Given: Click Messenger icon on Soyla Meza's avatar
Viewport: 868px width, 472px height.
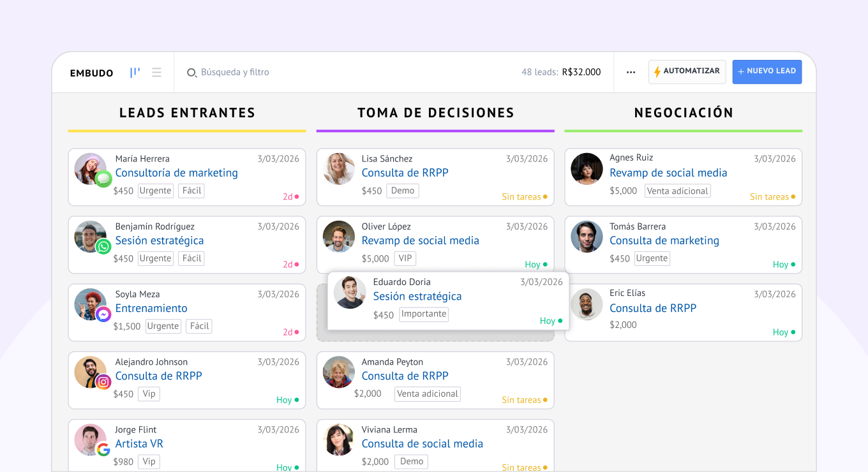Looking at the screenshot, I should click(x=103, y=314).
